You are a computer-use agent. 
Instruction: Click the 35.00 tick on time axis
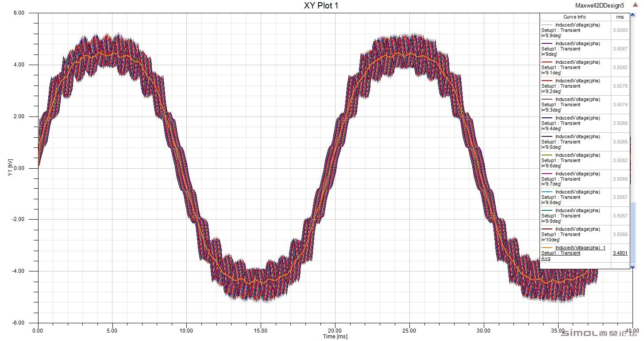pos(558,331)
